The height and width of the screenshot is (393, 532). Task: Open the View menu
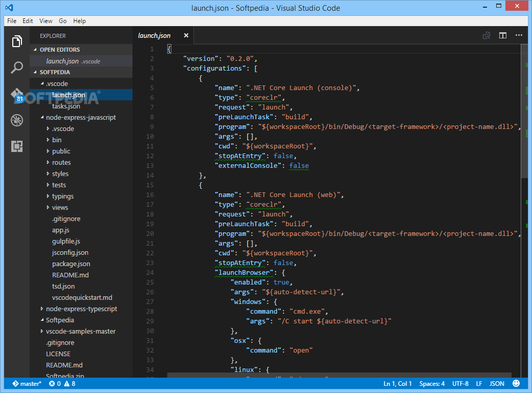click(46, 21)
